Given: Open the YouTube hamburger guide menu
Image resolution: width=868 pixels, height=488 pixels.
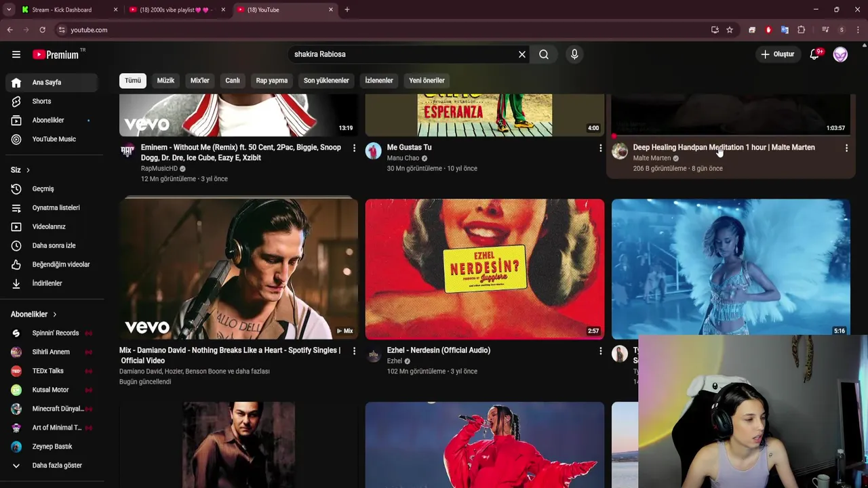Looking at the screenshot, I should pyautogui.click(x=16, y=54).
